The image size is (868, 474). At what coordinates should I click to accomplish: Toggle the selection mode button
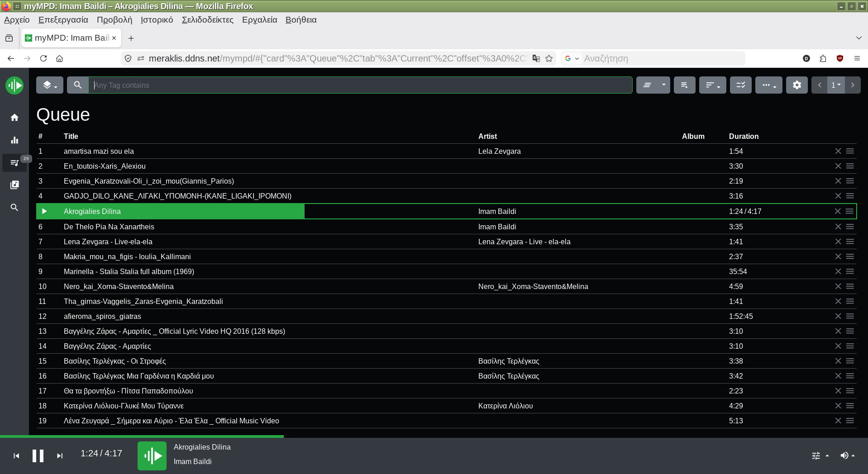point(740,85)
